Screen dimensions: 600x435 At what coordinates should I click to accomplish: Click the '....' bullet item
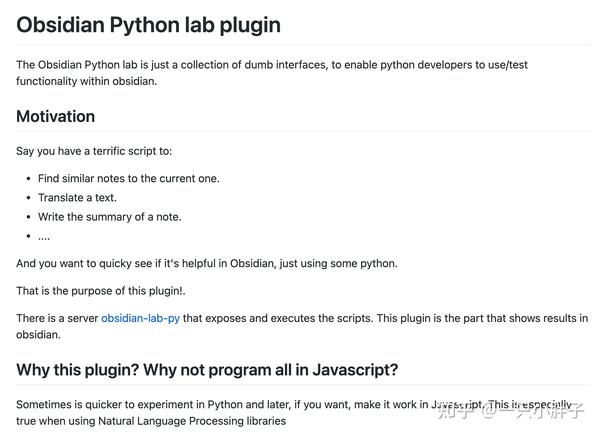pos(44,237)
